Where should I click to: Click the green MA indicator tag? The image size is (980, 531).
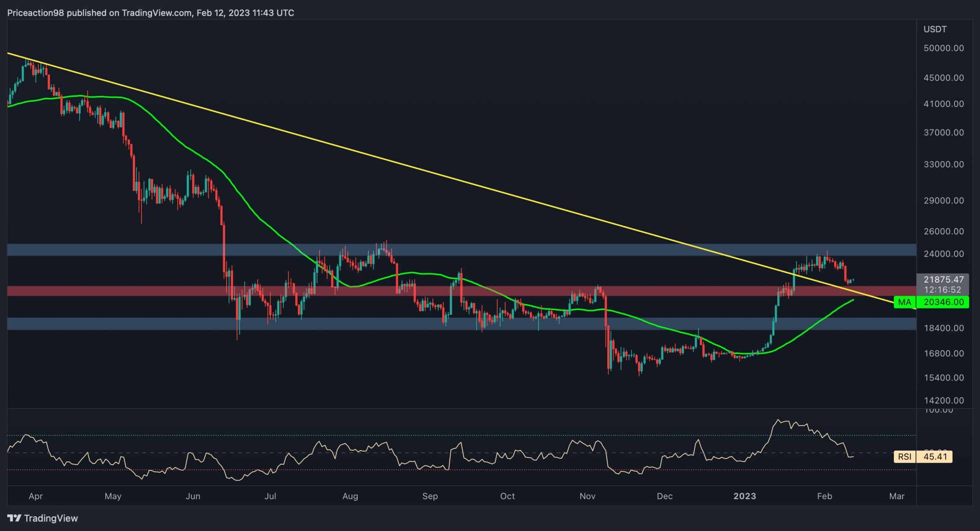coord(904,302)
